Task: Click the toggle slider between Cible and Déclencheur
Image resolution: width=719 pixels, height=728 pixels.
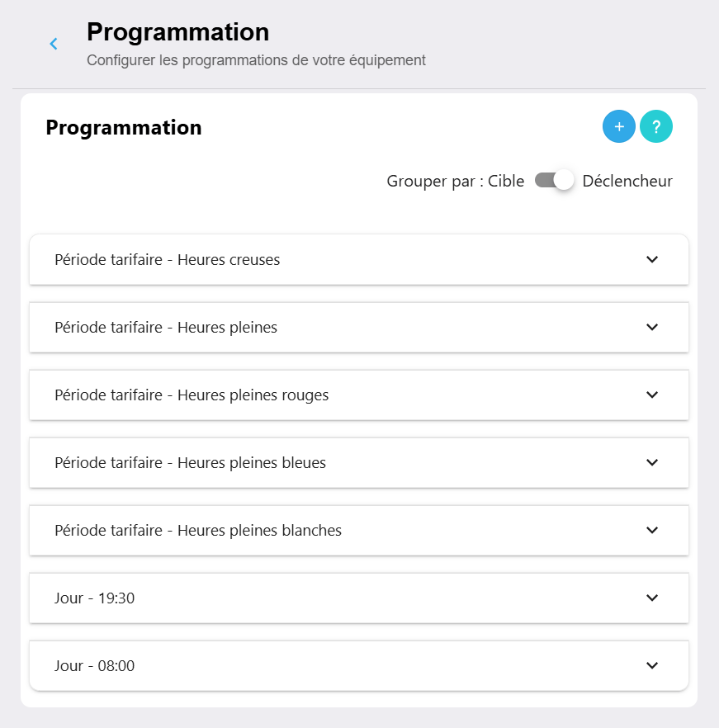Action: point(553,180)
